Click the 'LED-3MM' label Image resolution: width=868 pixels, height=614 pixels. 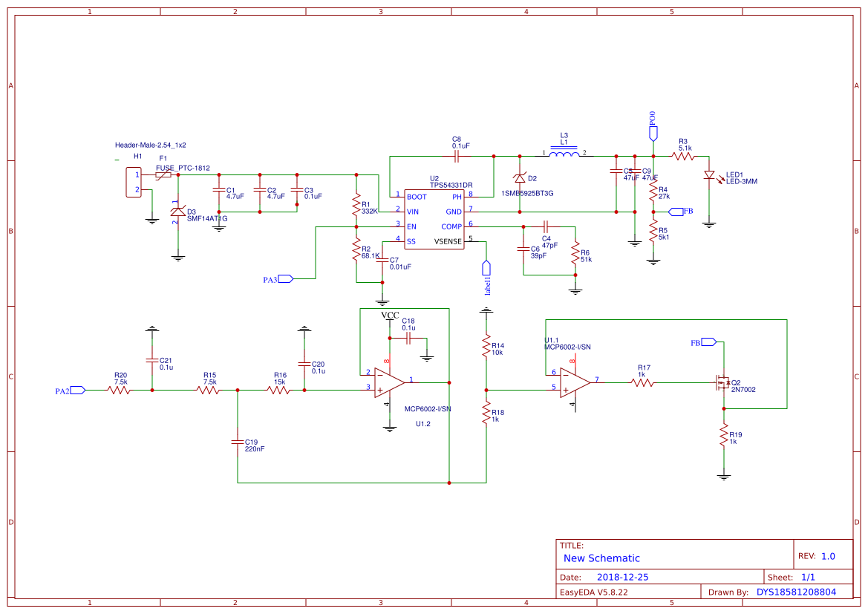click(742, 182)
